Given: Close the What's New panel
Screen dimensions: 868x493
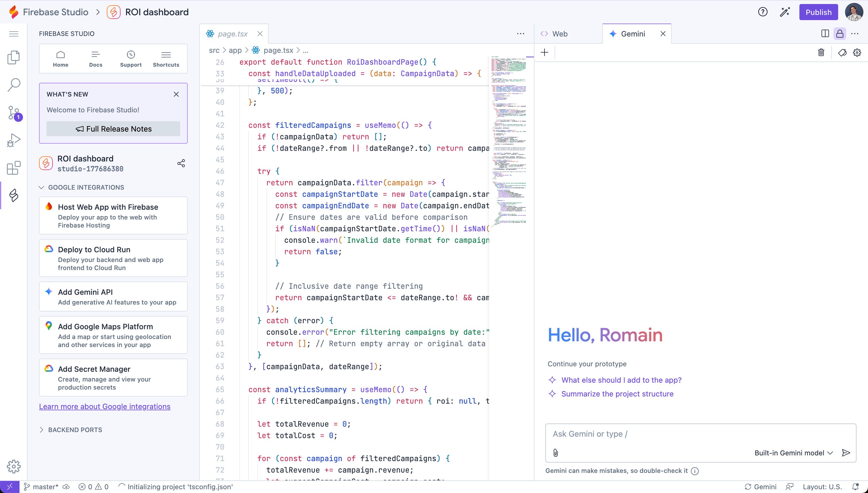Looking at the screenshot, I should coord(176,94).
